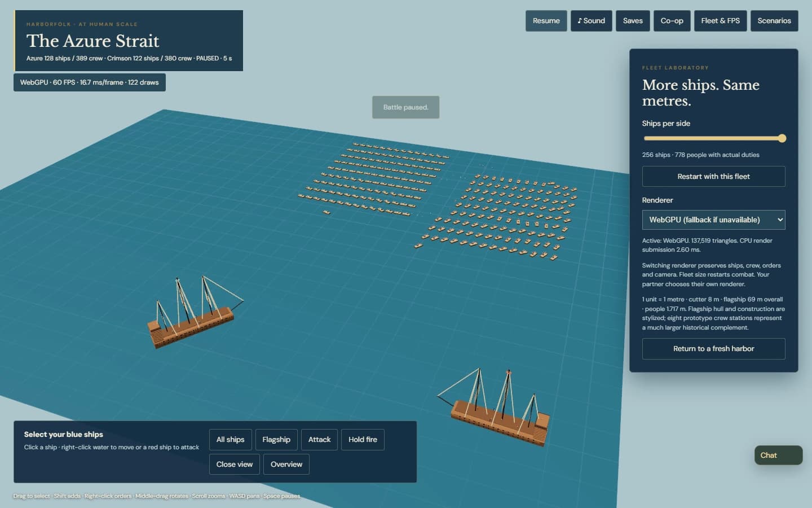Click the 'Select your blue ships' heading
The height and width of the screenshot is (508, 812).
pyautogui.click(x=63, y=435)
